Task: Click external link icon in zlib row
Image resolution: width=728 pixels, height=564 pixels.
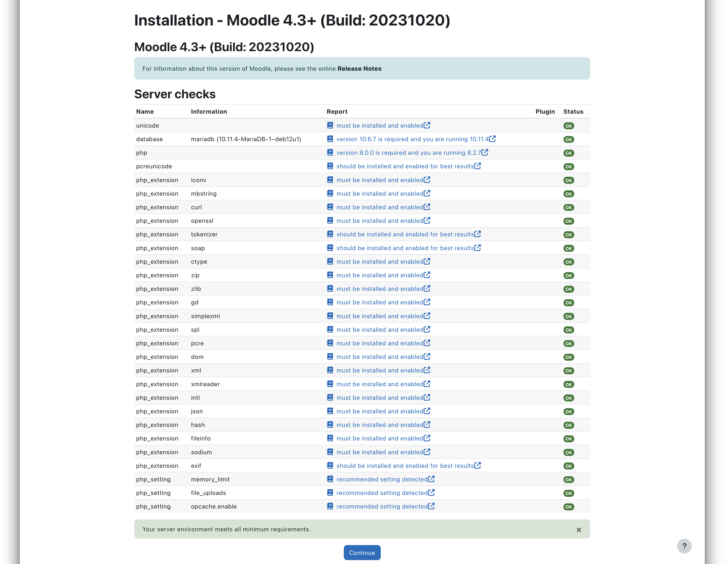Action: [427, 288]
